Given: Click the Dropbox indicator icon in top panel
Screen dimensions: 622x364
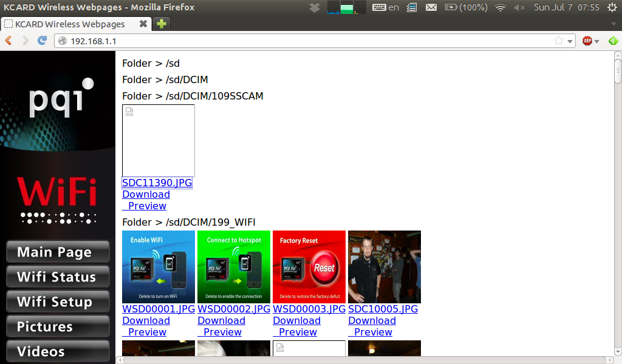Looking at the screenshot, I should coord(315,7).
